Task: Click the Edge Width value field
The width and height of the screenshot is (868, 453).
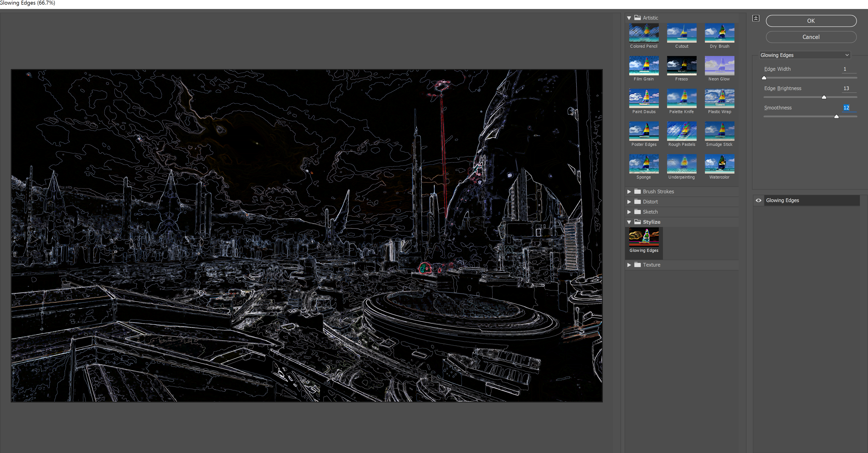Action: [849, 69]
